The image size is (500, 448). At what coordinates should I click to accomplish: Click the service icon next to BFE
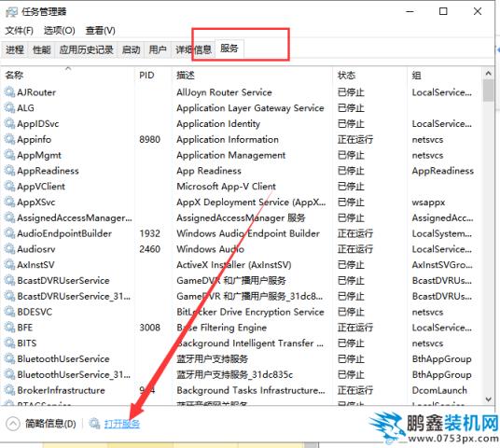coord(9,328)
